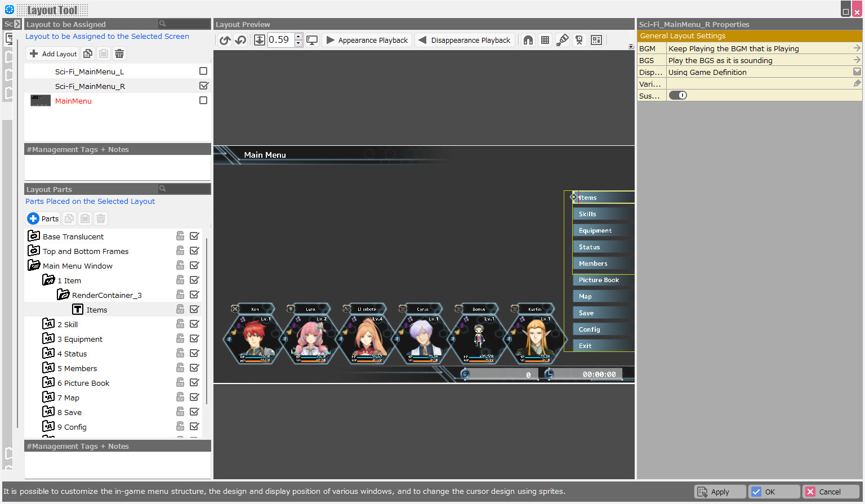Enable the magnet snapping icon

coord(528,40)
